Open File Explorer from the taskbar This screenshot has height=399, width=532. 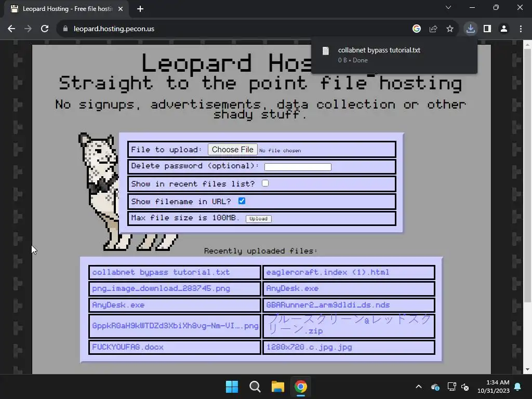pyautogui.click(x=277, y=387)
